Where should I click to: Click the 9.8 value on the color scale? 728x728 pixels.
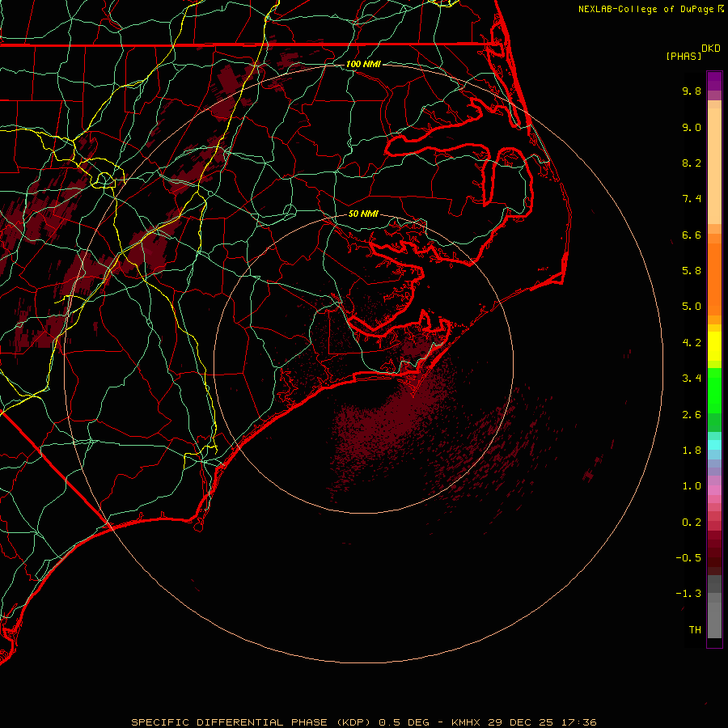coord(692,91)
